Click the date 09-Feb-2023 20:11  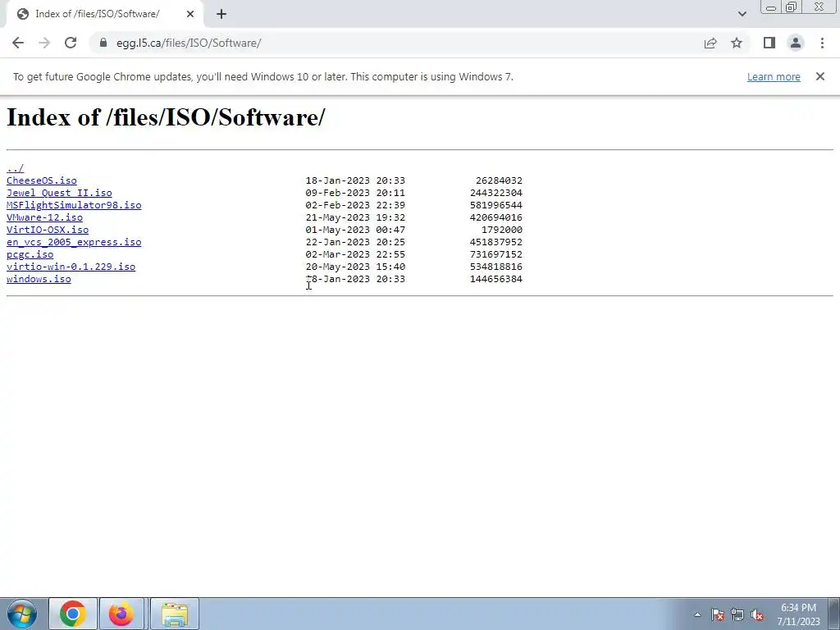click(355, 193)
